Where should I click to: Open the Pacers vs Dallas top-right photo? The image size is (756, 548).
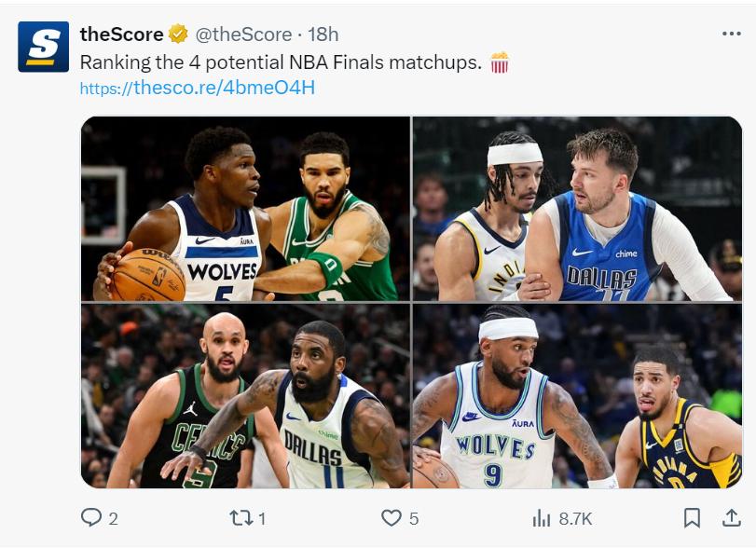click(578, 209)
